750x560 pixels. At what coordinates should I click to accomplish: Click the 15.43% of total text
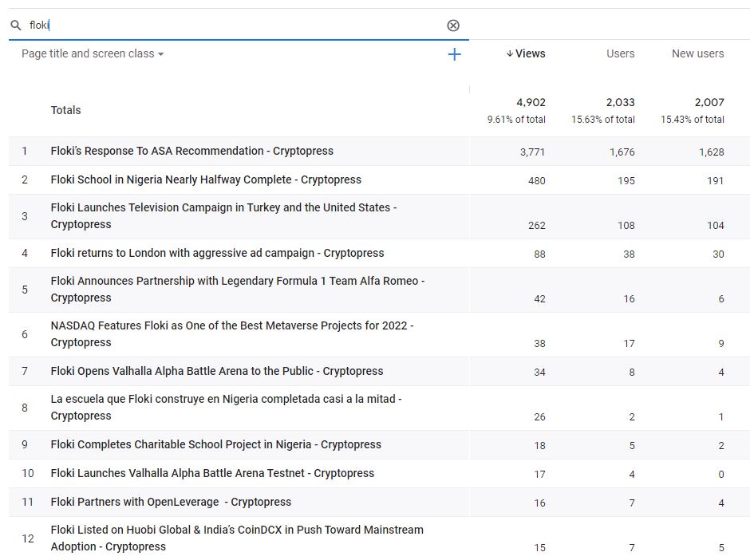tap(692, 120)
